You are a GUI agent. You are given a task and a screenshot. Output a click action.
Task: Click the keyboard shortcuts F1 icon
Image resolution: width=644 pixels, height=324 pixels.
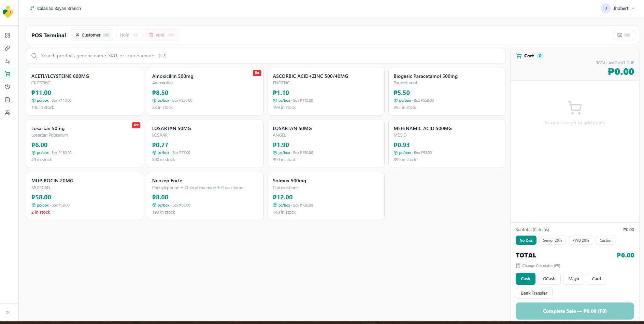click(x=624, y=35)
